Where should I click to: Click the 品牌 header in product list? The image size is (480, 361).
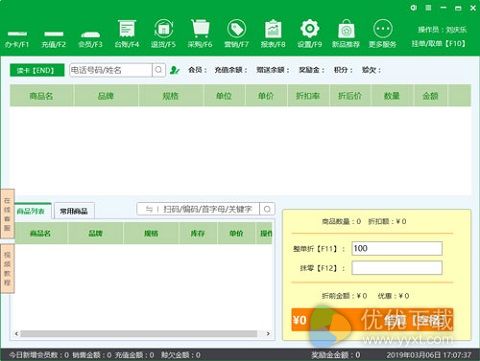click(96, 233)
